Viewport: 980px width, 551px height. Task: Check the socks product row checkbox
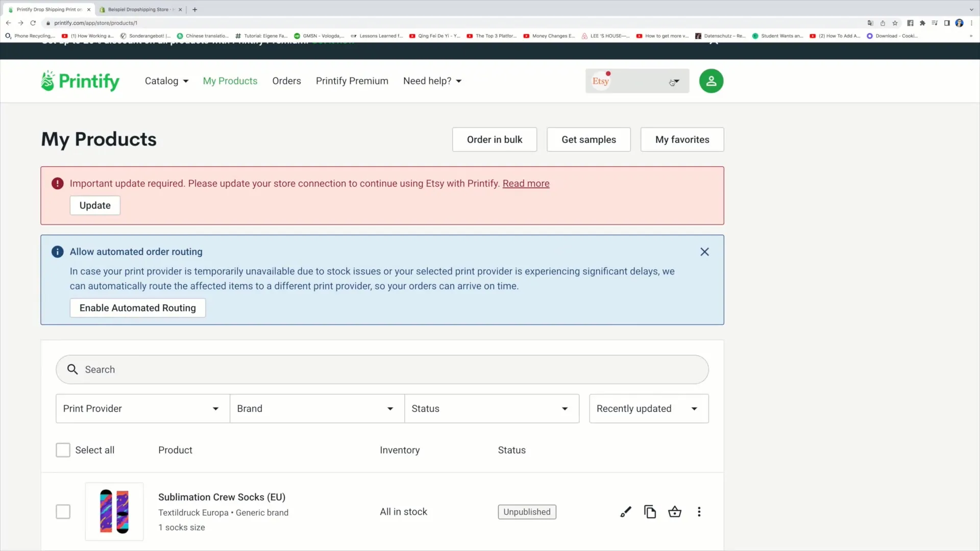[63, 511]
